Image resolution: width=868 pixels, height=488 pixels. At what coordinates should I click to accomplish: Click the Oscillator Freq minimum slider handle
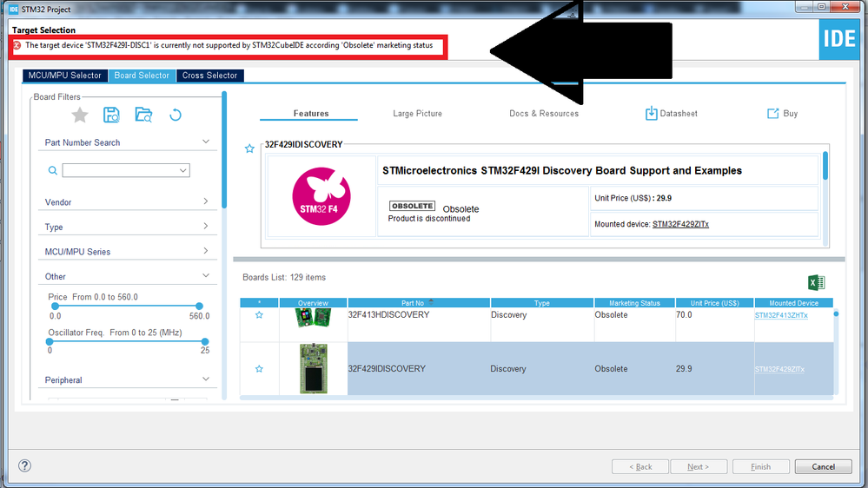[x=50, y=341]
